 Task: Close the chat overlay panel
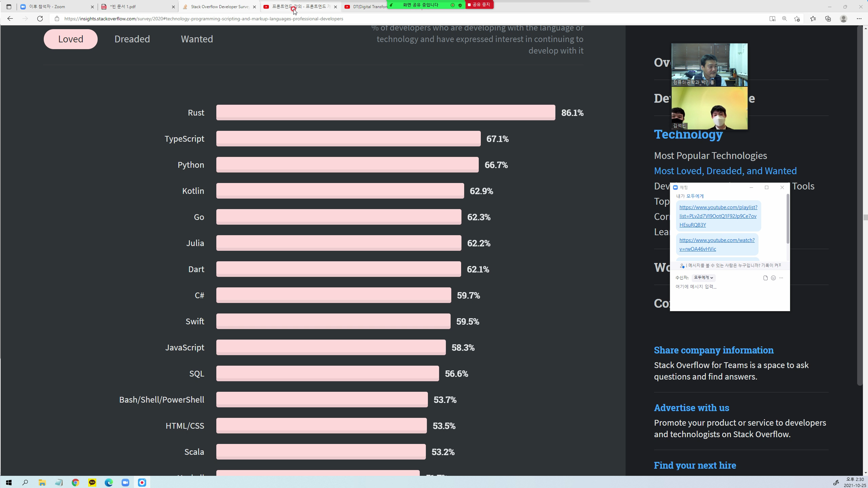click(x=782, y=186)
